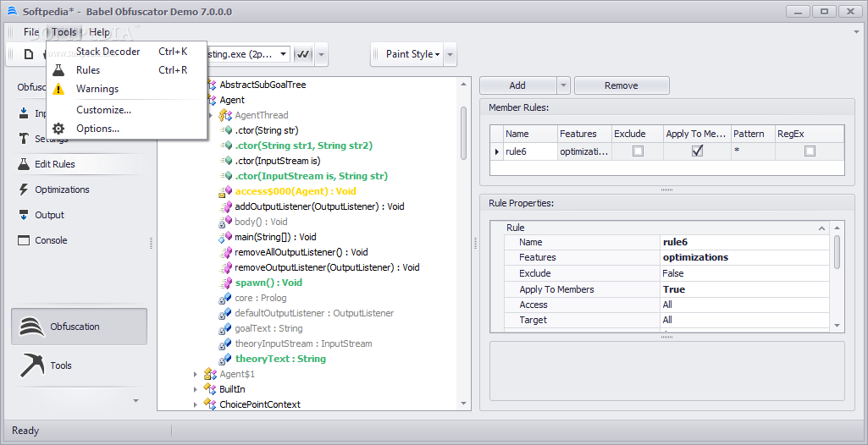868x445 pixels.
Task: Choose Stack Decoder from Tools menu
Action: pyautogui.click(x=127, y=52)
